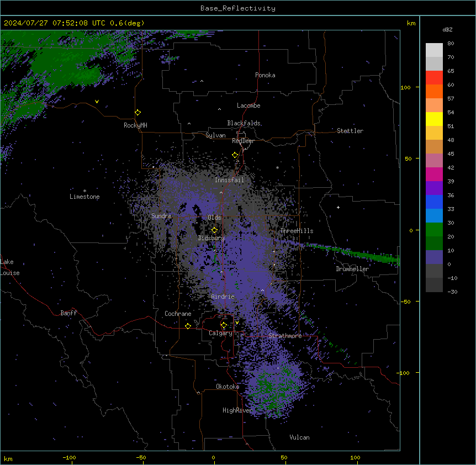Click the Ponoka city label

point(265,75)
